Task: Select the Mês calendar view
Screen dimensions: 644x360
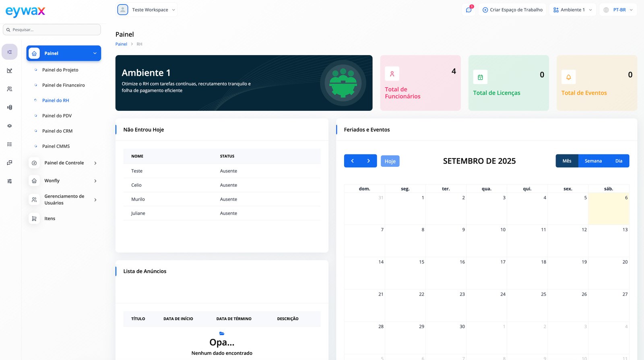Action: pyautogui.click(x=567, y=161)
